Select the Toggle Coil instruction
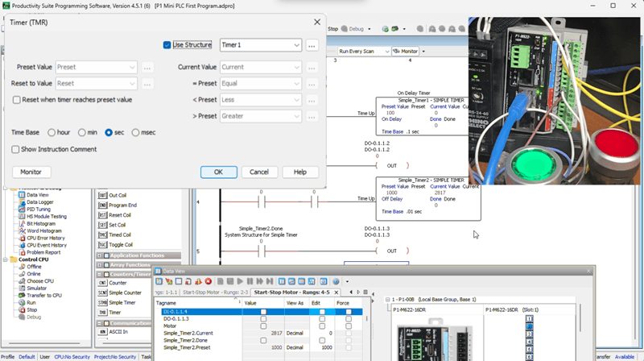Screen dimensions: 644x361 pos(121,245)
